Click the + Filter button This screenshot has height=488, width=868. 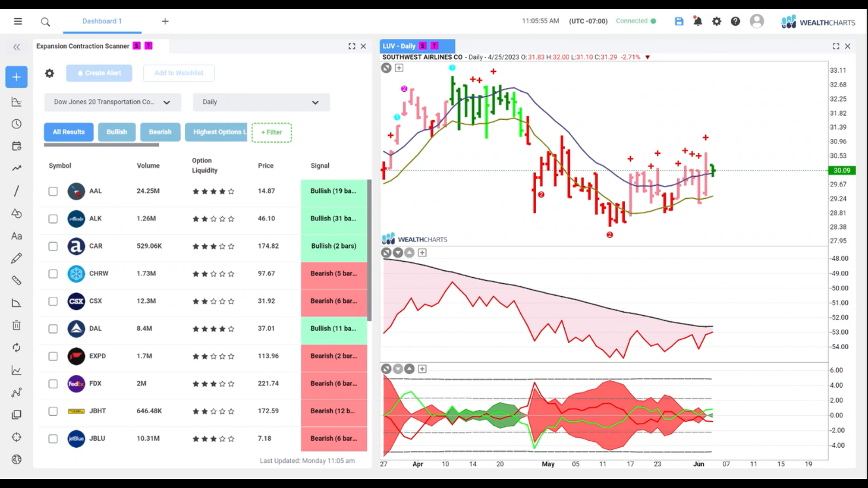point(272,132)
